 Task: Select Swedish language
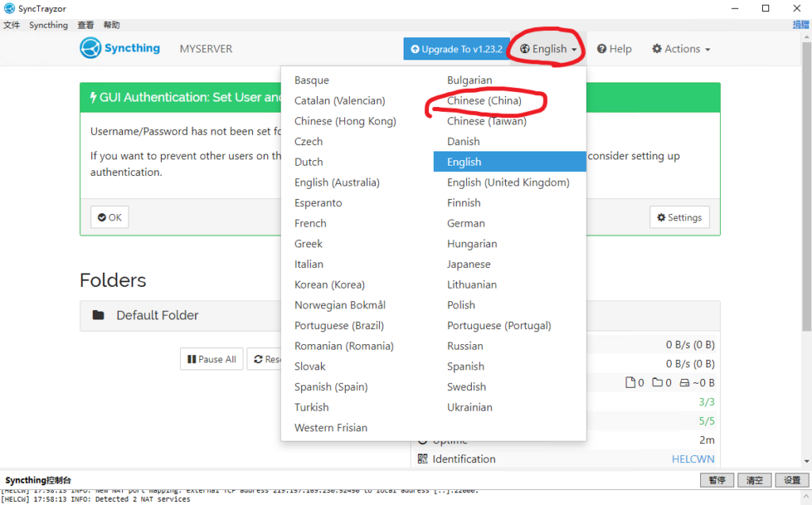466,387
